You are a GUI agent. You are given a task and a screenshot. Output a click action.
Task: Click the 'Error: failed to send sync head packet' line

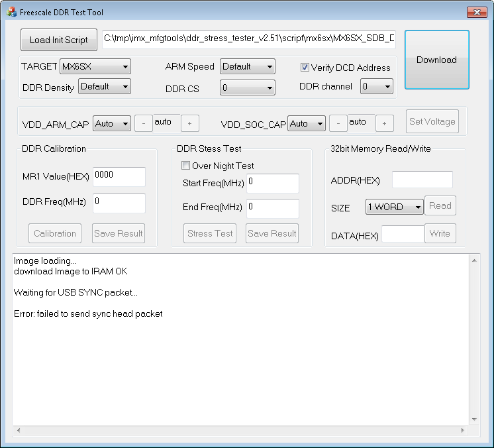88,313
